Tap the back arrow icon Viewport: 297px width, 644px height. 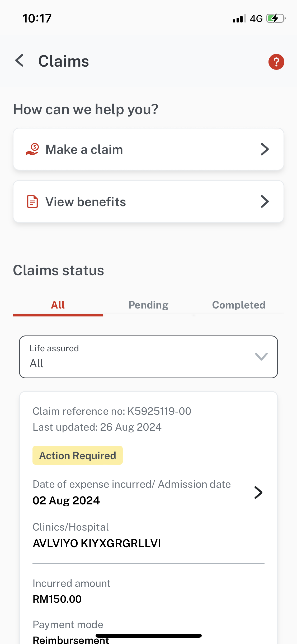(x=20, y=61)
